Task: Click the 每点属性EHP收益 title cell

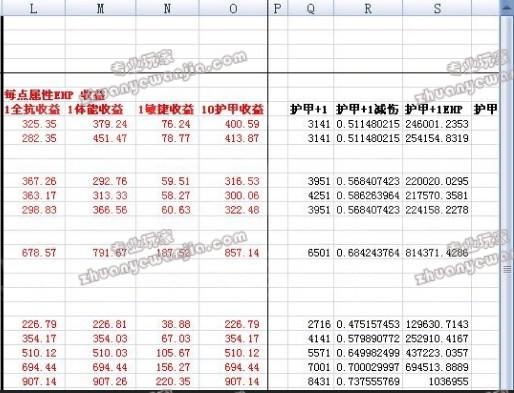Action: pos(55,95)
